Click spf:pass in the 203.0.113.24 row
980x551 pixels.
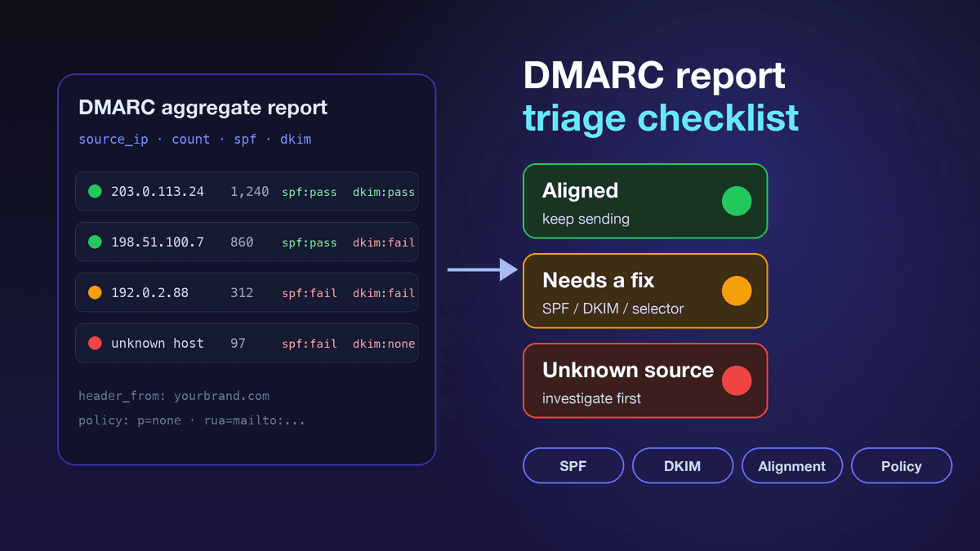(310, 193)
